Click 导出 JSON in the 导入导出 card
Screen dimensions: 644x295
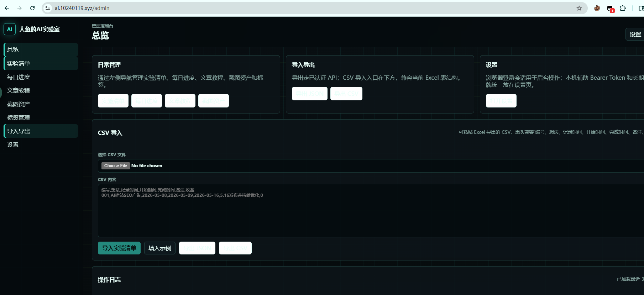coord(310,94)
